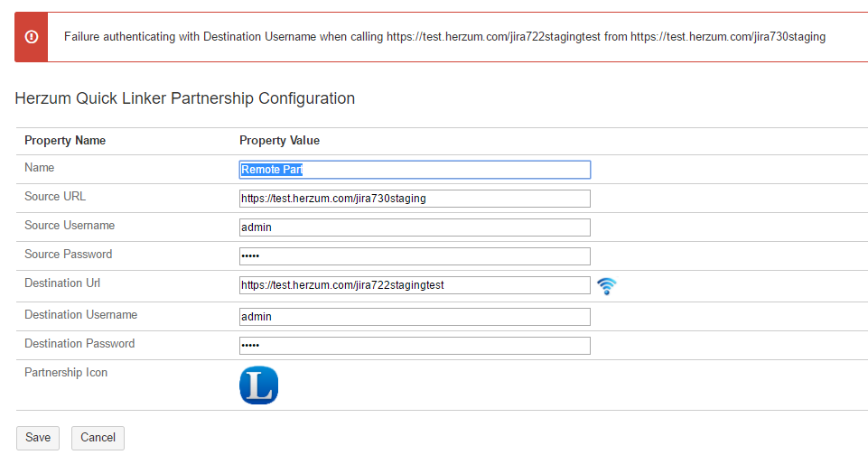The width and height of the screenshot is (868, 464).
Task: Click the Partnership Icon row label
Action: click(66, 373)
